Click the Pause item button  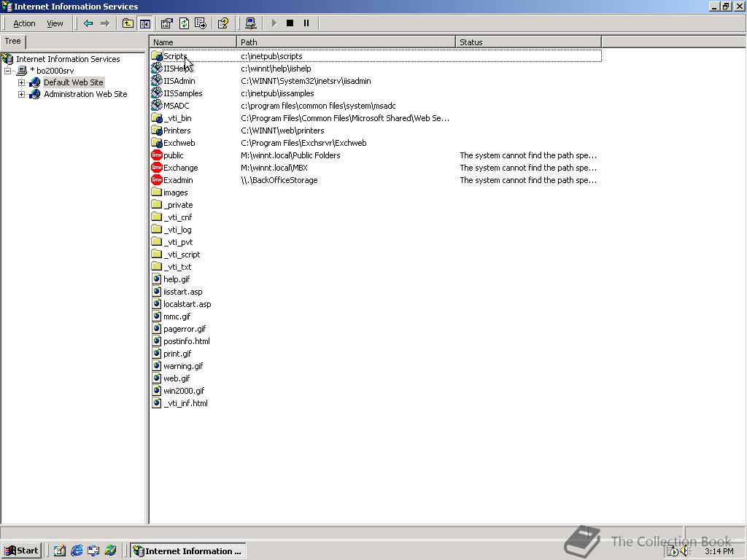(x=306, y=23)
